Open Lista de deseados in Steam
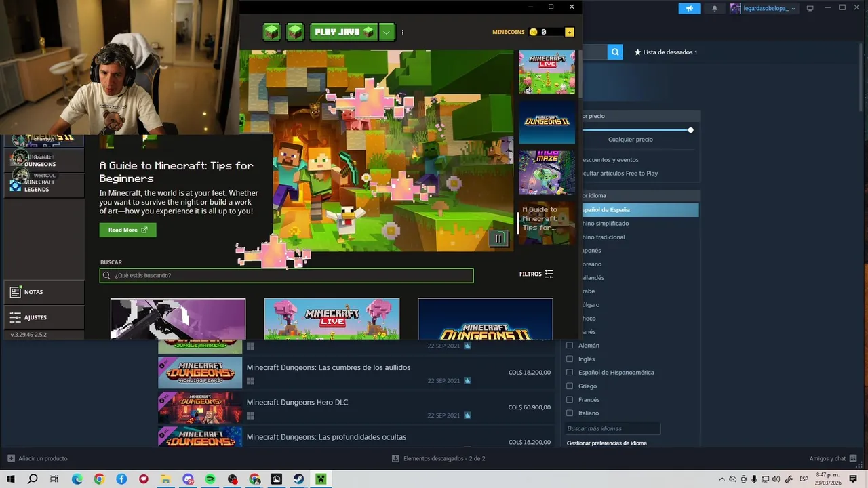This screenshot has height=488, width=868. [665, 52]
